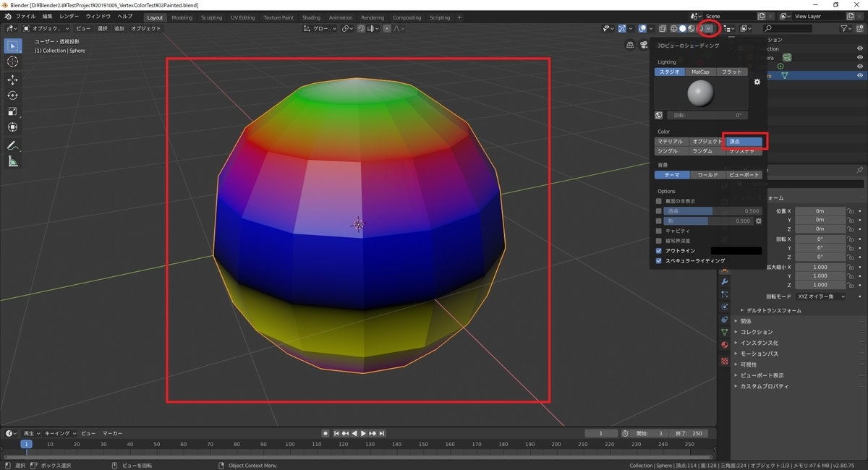
Task: Open rotation mode XYZ オイラー角 dropdown
Action: coord(821,296)
